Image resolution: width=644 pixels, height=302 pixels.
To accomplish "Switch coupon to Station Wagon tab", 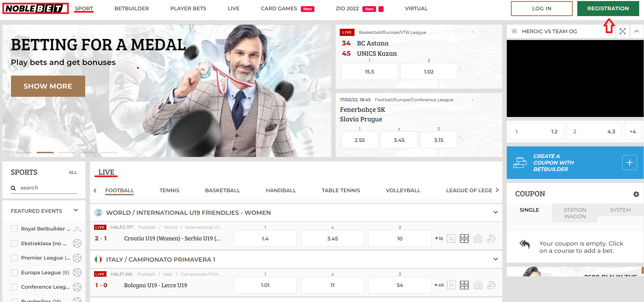I will 575,213.
